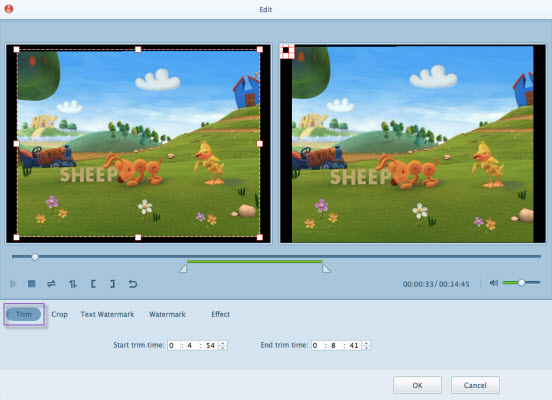Click End trim time seconds field
The image size is (552, 400).
(354, 345)
